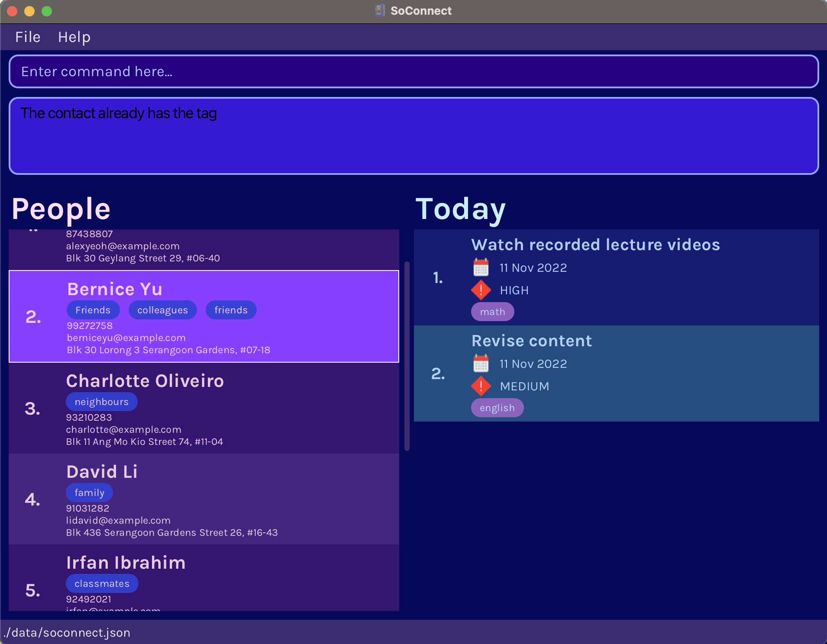Click email alexyeoh@example.com
The image size is (827, 644).
[x=123, y=246]
